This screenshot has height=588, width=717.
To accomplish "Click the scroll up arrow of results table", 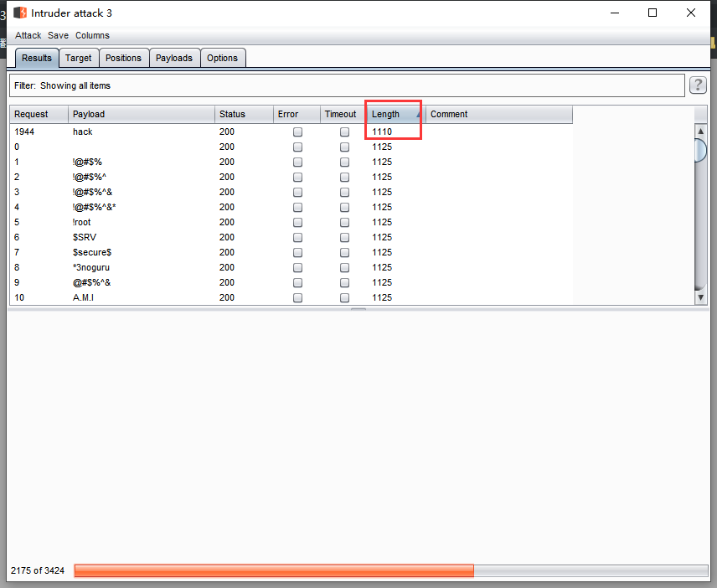I will [700, 132].
